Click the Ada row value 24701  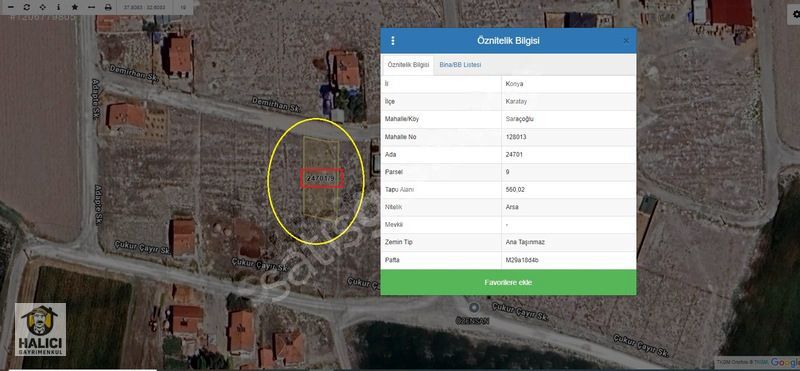pos(513,154)
